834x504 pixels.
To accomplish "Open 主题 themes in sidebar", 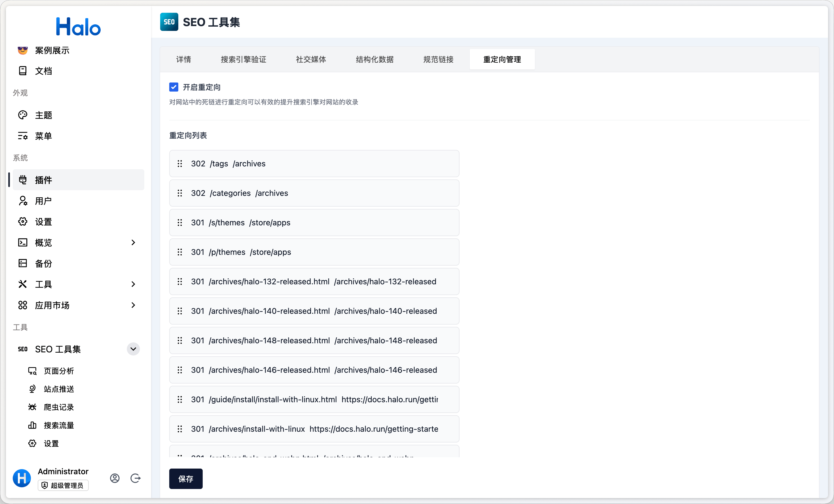I will click(x=43, y=115).
